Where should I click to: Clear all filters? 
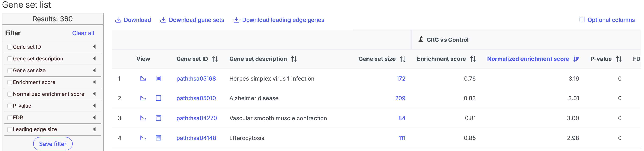(83, 33)
